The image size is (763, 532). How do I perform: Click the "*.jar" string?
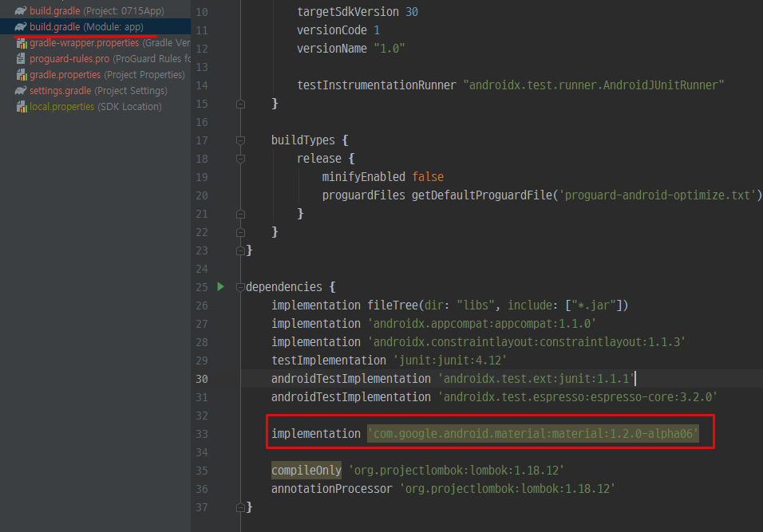pyautogui.click(x=593, y=305)
